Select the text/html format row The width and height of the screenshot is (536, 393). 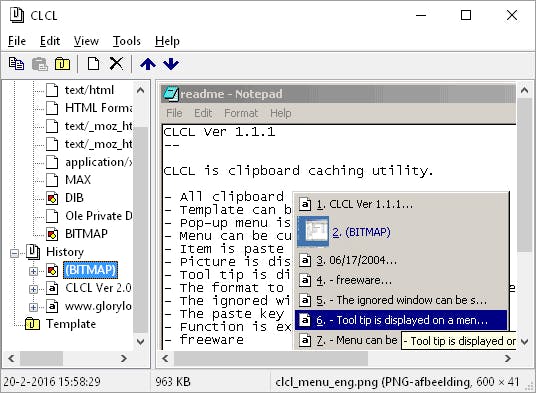point(89,90)
